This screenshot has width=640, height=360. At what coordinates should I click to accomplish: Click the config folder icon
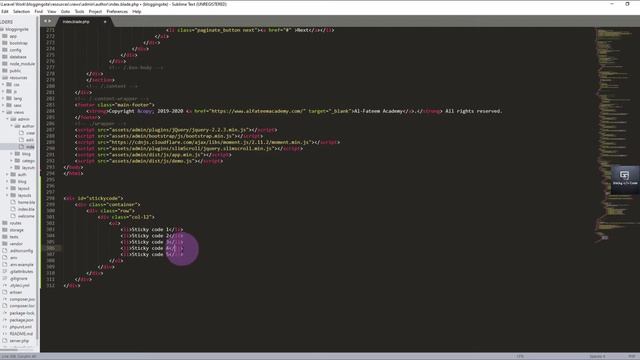(x=5, y=50)
